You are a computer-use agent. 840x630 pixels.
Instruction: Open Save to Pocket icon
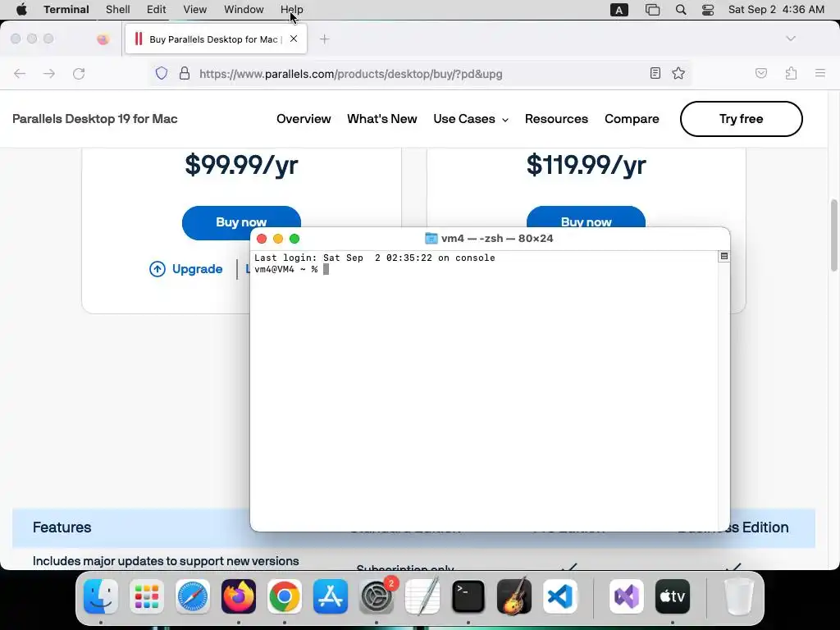761,73
